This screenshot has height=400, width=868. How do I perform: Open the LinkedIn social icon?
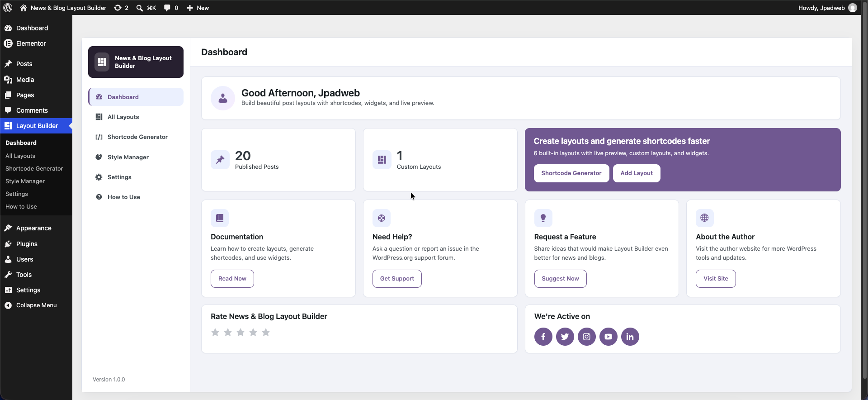coord(630,337)
